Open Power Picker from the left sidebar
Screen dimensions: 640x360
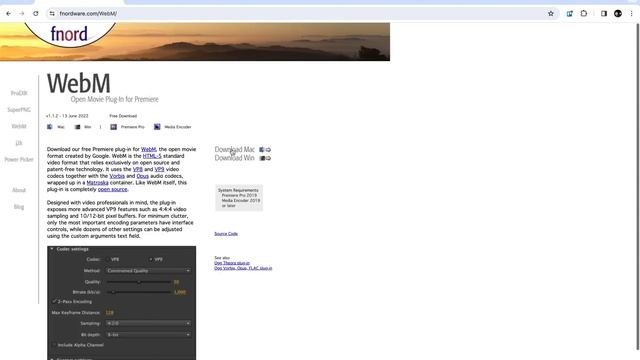point(19,159)
